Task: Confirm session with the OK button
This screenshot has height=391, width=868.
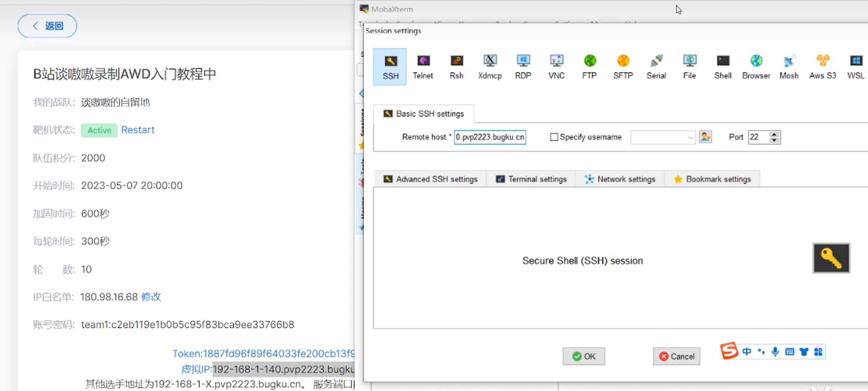Action: coord(584,356)
